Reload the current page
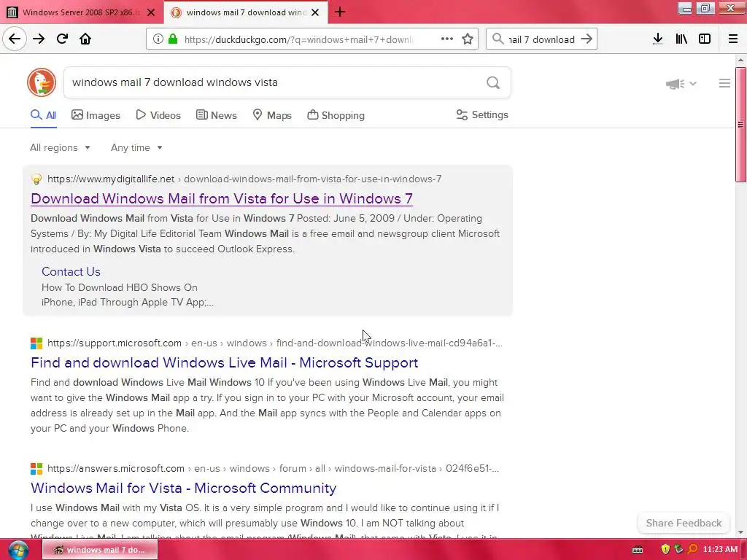 point(63,39)
